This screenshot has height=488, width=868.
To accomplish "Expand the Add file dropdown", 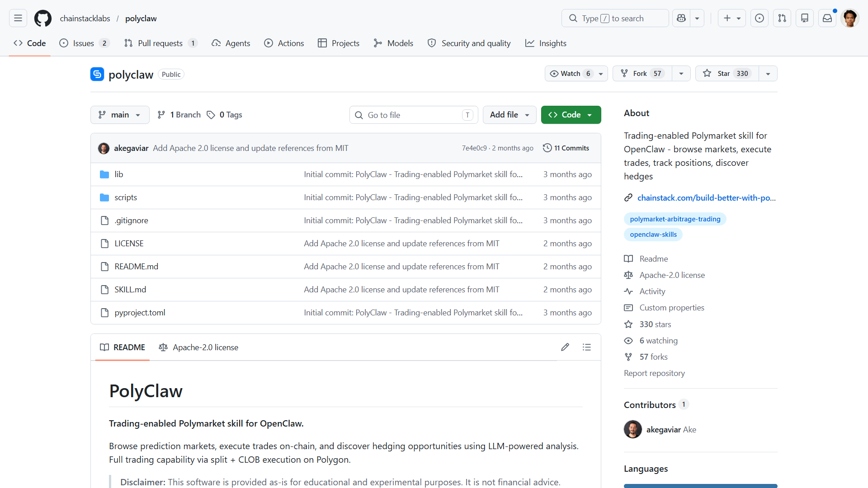I will coord(509,115).
